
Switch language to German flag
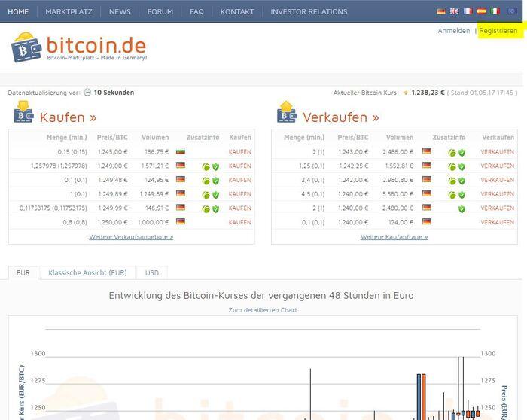pos(441,11)
